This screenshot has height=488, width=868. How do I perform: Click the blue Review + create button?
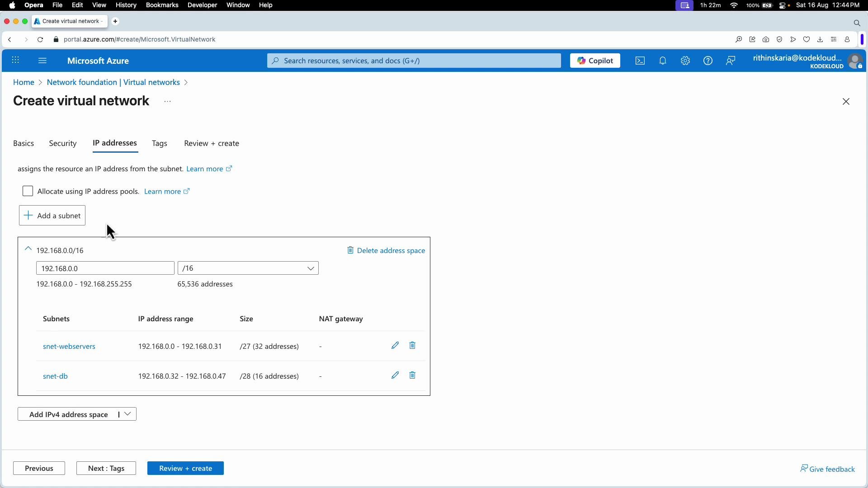(x=185, y=468)
